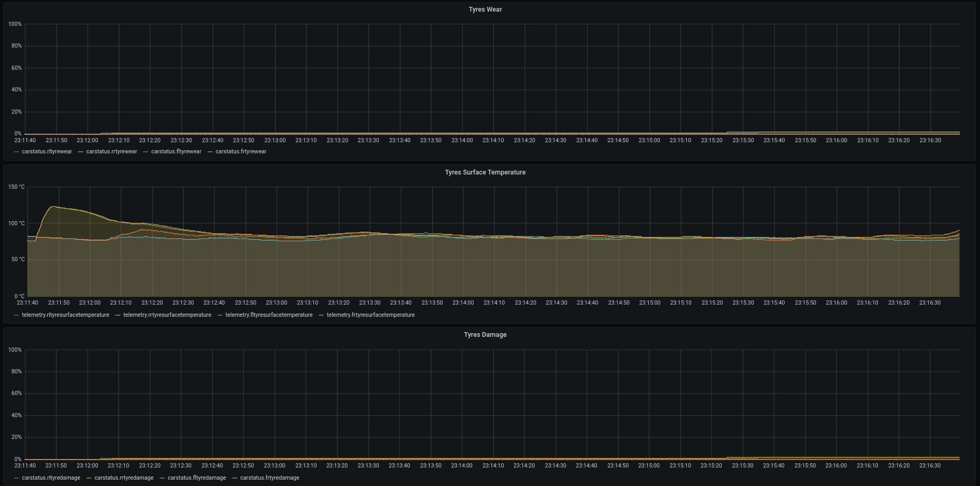Click the 60% axis label in Tyres Damage
The height and width of the screenshot is (486, 980).
(16, 393)
